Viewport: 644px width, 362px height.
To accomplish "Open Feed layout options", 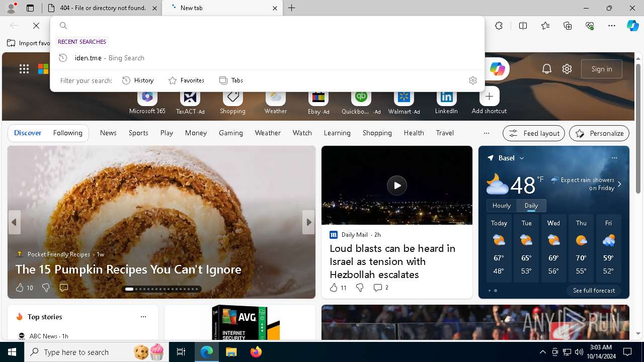I will (x=534, y=133).
